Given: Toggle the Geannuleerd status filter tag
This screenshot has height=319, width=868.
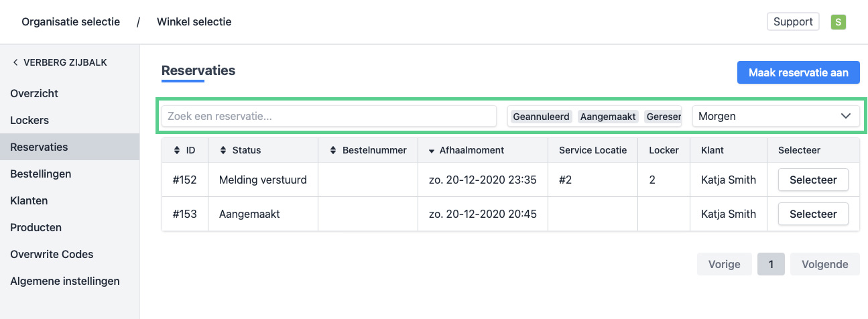Looking at the screenshot, I should [541, 117].
